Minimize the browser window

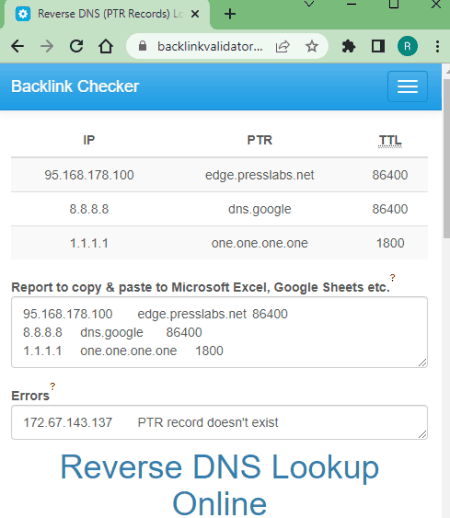click(x=352, y=4)
